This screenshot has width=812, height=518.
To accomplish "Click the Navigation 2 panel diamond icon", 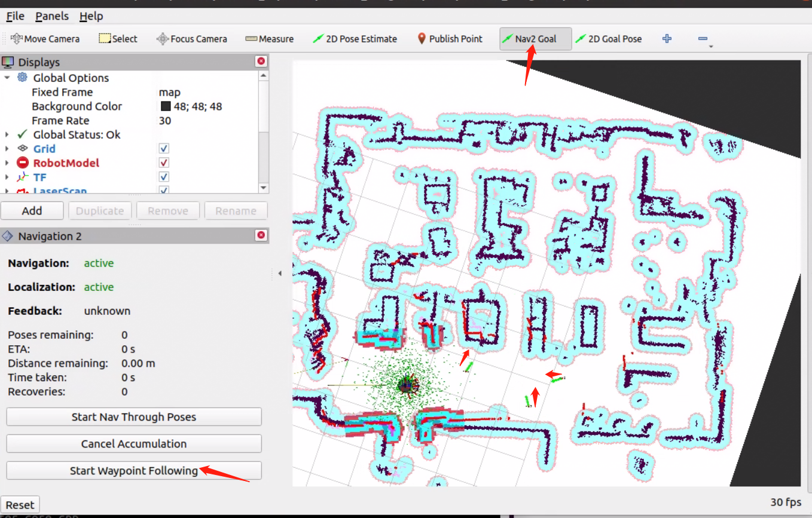I will [x=8, y=236].
